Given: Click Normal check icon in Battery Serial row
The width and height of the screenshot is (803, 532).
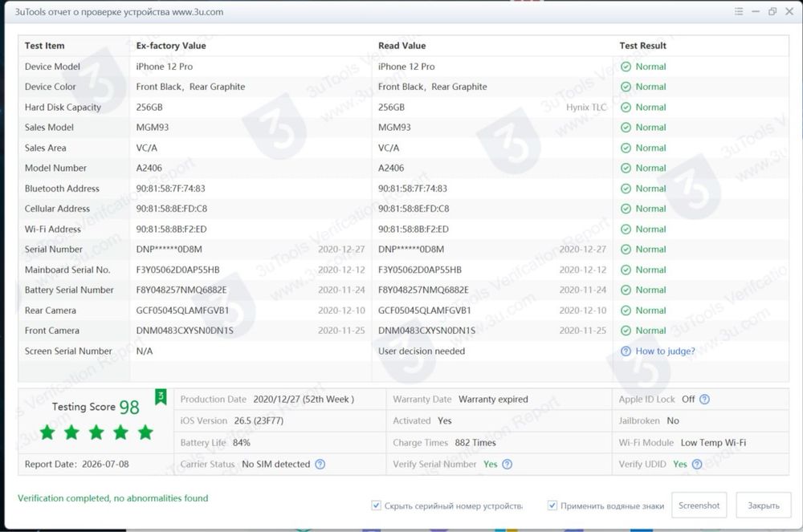Looking at the screenshot, I should (x=626, y=290).
